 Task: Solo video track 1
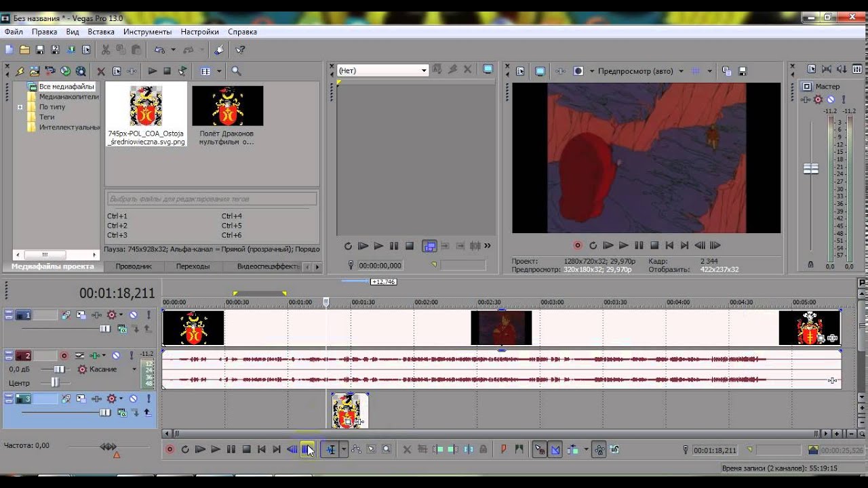tap(149, 314)
